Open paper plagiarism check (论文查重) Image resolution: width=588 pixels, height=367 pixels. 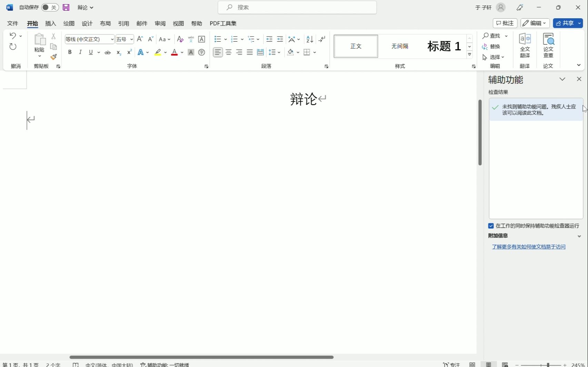[548, 45]
